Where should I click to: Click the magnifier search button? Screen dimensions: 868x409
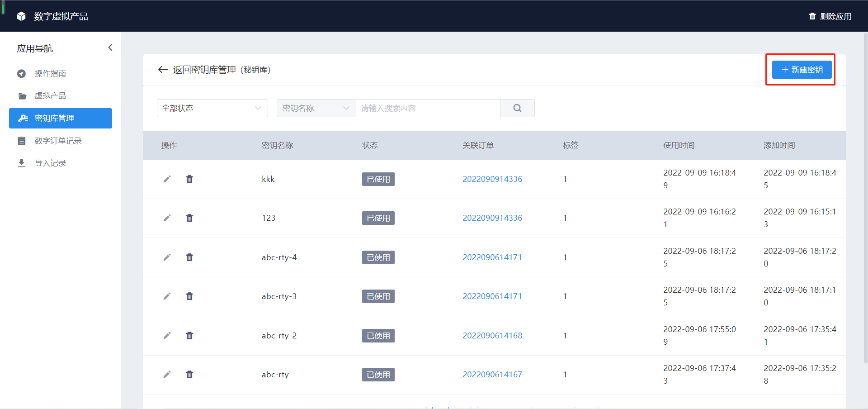coord(518,108)
